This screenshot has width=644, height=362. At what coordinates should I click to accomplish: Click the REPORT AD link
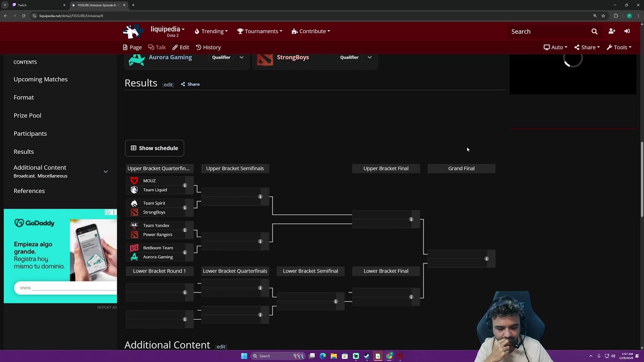(107, 307)
